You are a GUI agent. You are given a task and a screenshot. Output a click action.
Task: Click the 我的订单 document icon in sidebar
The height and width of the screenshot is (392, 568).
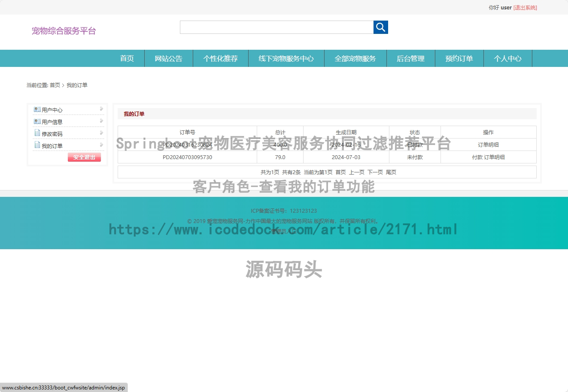[37, 145]
